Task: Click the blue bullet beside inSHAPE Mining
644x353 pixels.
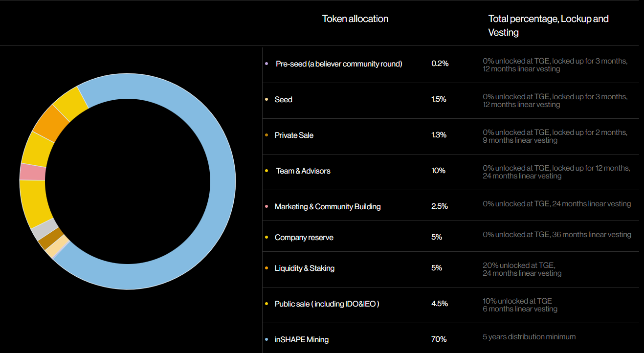Action: (266, 339)
